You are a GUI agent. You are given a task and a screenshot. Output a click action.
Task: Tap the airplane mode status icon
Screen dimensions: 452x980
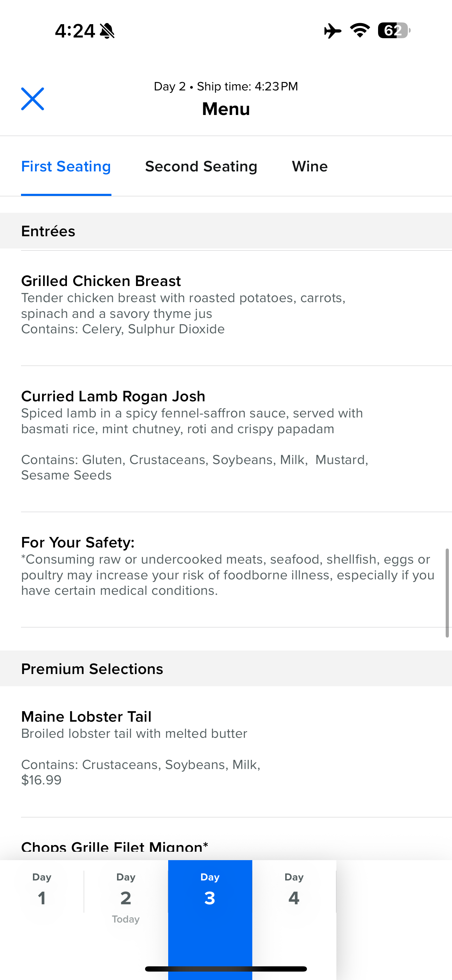pos(332,31)
